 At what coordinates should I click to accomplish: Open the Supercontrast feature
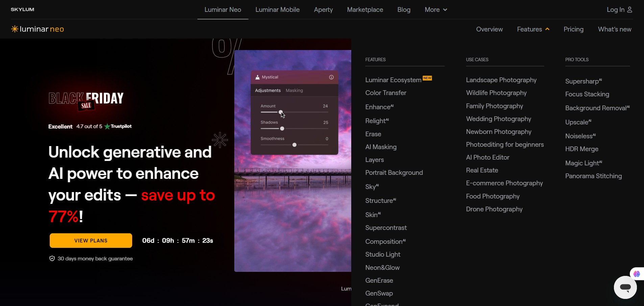[386, 228]
